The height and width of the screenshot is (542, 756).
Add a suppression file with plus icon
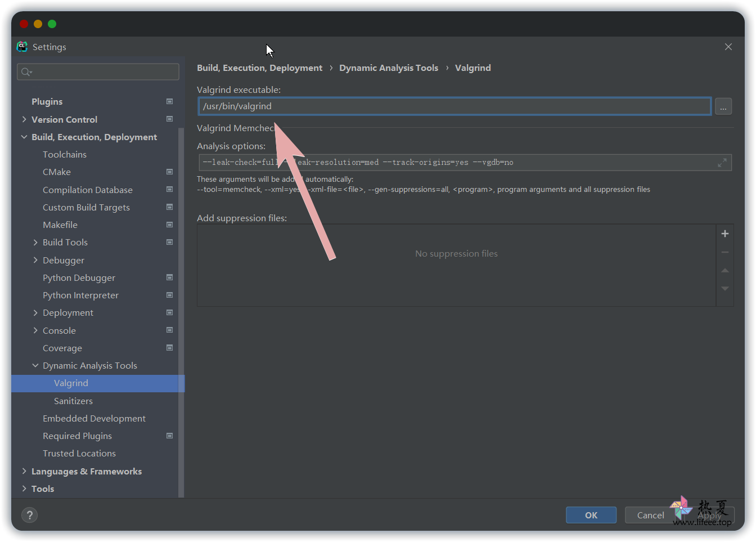(724, 234)
